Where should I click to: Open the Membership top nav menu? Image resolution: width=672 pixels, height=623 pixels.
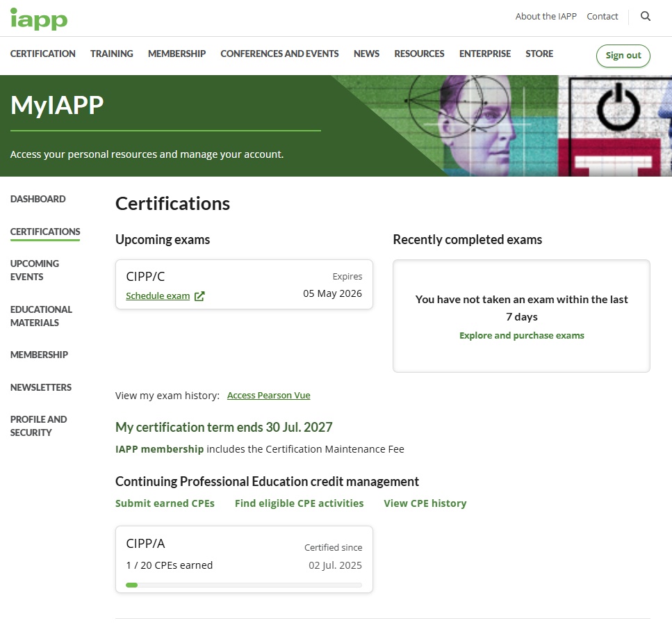[177, 54]
